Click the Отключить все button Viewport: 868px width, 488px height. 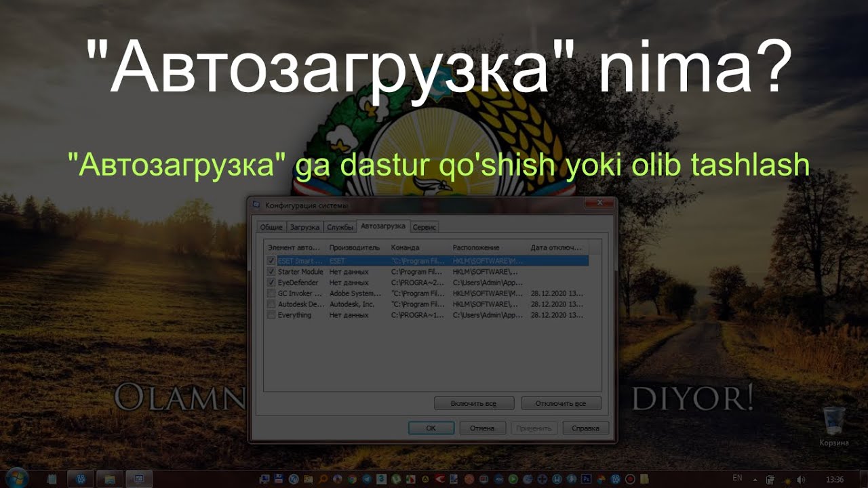tap(561, 404)
